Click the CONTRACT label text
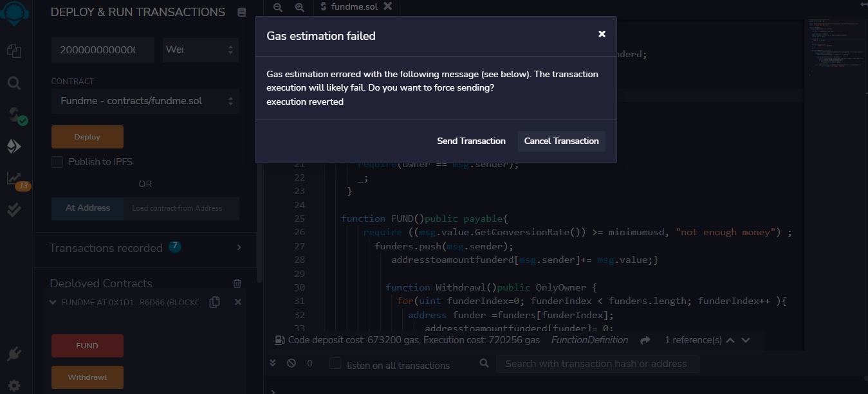The height and width of the screenshot is (394, 868). (x=73, y=82)
